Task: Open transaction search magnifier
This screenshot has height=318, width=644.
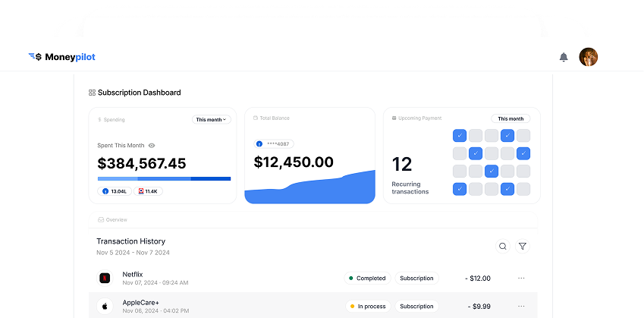Action: [x=503, y=246]
